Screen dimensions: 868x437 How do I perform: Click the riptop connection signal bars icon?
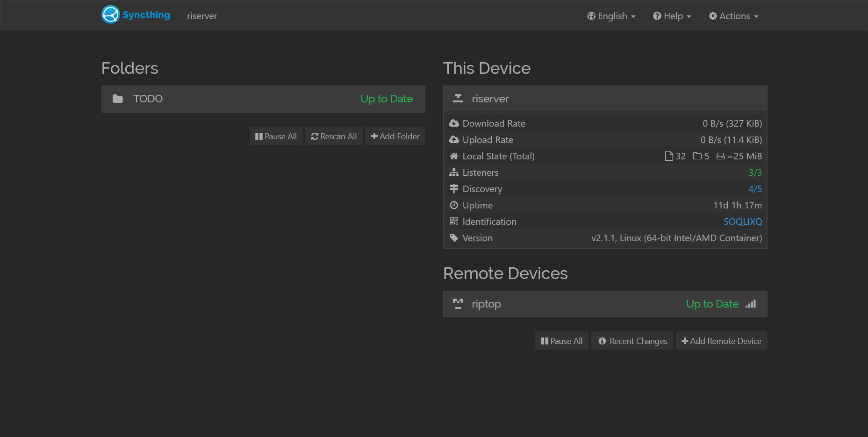click(x=751, y=304)
